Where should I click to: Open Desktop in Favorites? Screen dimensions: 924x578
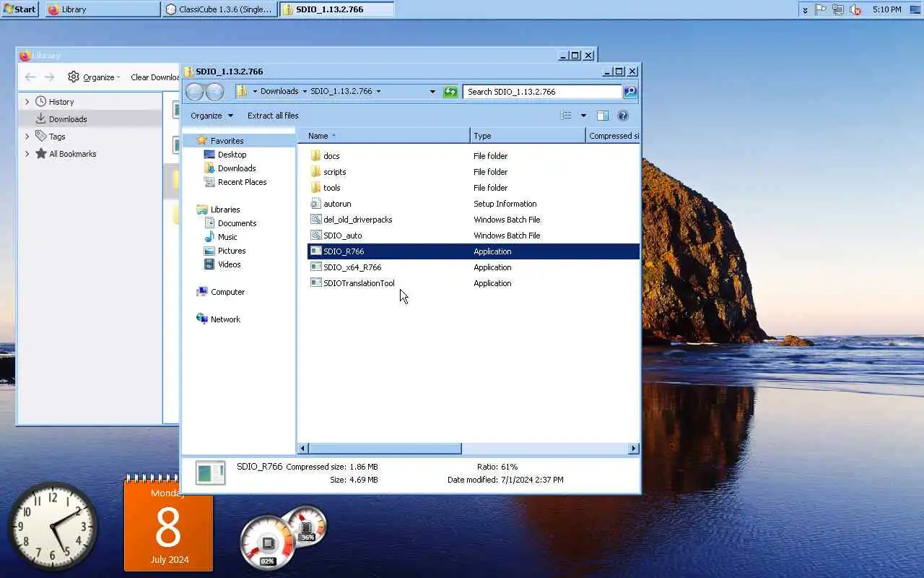click(x=232, y=155)
